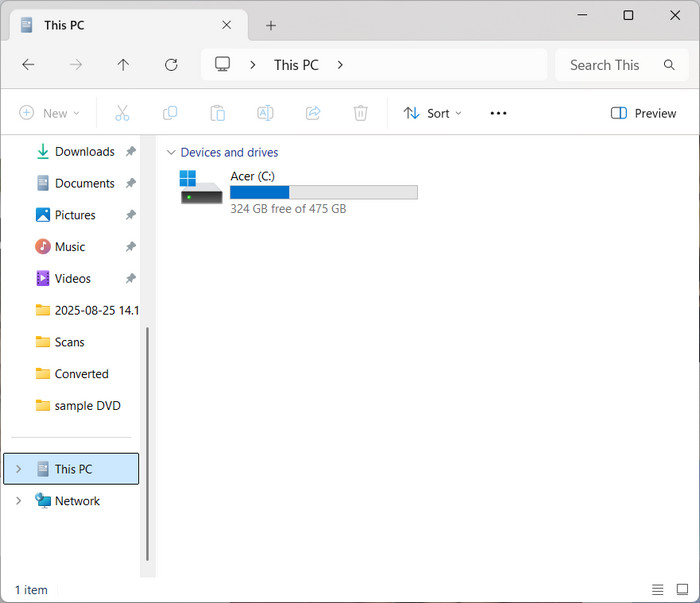The width and height of the screenshot is (700, 603).
Task: Click the chevron before This PC in the address bar
Action: tap(253, 65)
